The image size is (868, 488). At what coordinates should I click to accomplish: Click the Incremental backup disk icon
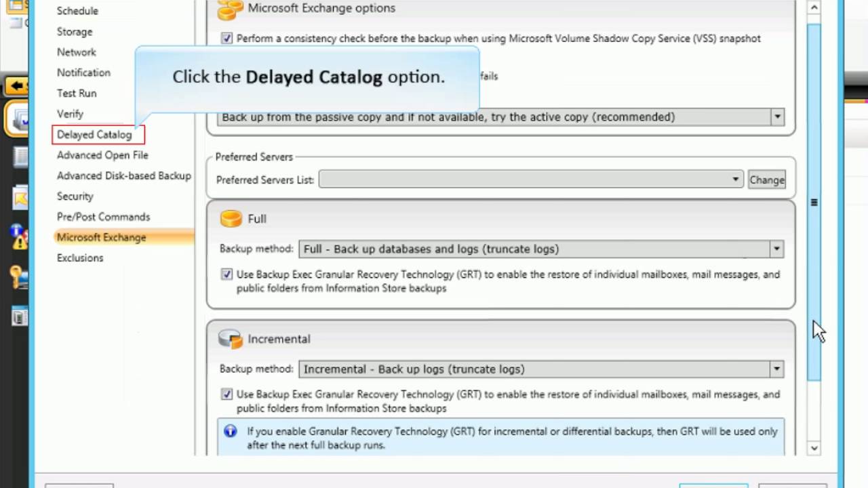point(231,339)
